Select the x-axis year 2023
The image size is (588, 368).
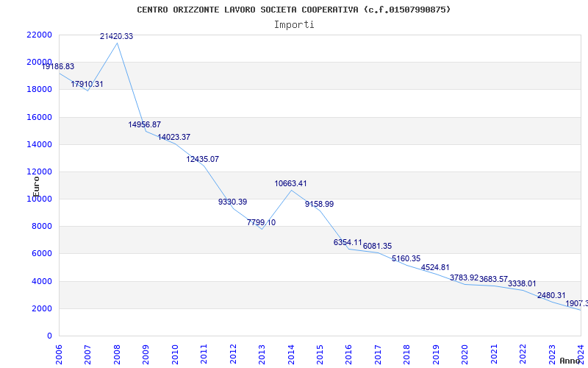click(x=552, y=354)
